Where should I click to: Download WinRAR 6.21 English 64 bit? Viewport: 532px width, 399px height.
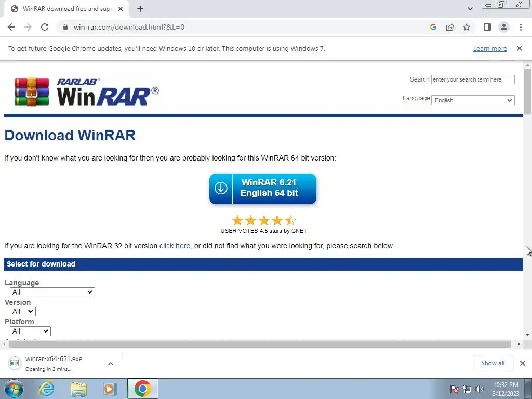[263, 189]
